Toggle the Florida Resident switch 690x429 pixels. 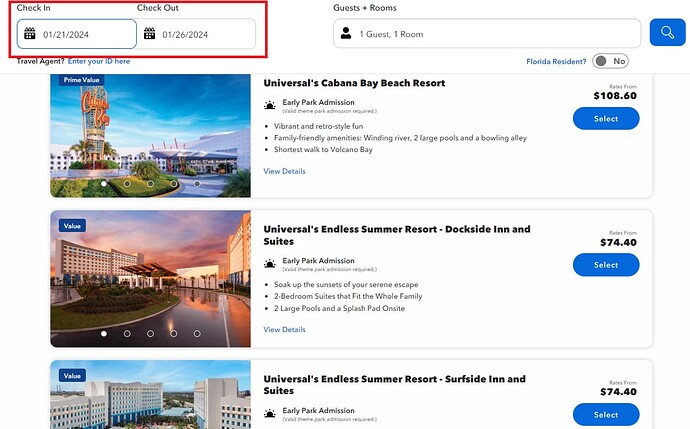coord(610,61)
